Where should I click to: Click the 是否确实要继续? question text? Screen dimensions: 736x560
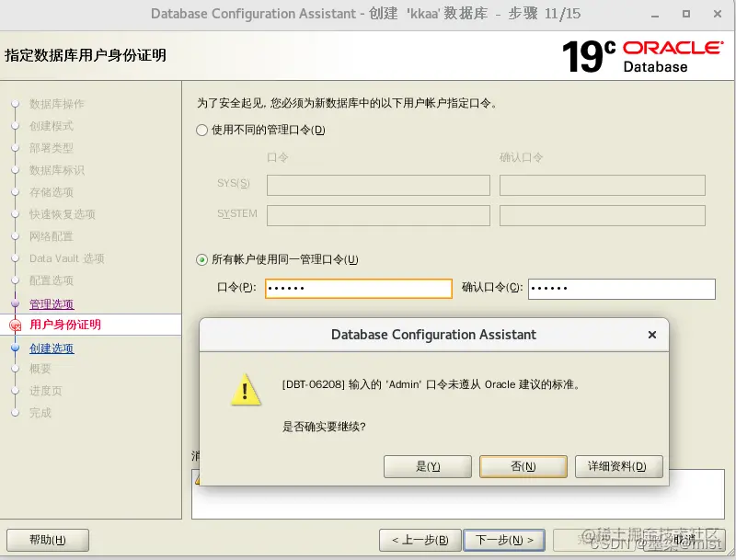[324, 427]
